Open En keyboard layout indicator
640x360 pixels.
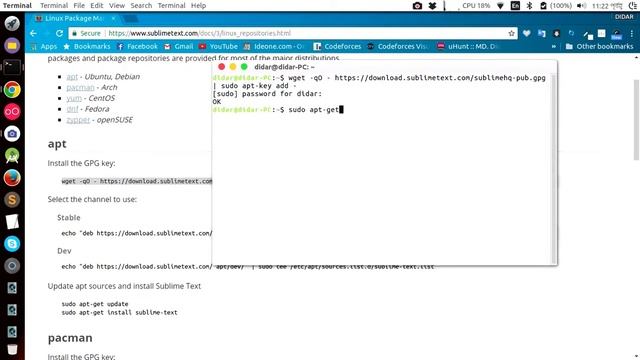516,6
